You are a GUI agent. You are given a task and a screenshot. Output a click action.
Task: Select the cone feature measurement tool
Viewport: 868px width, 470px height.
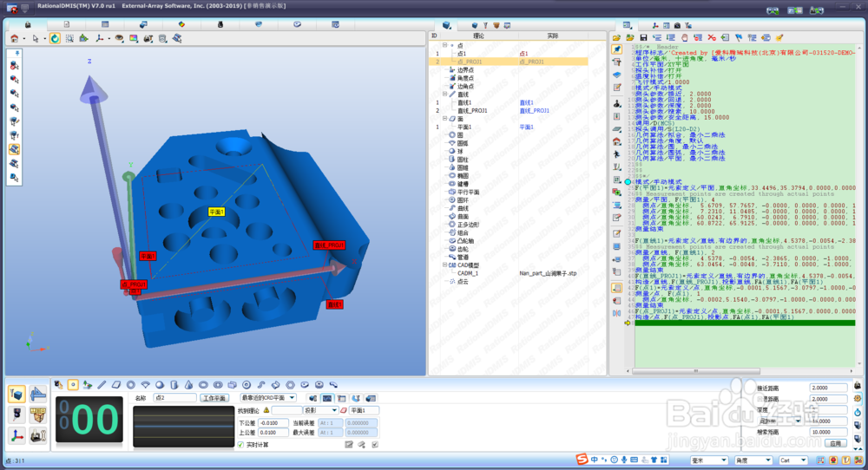pos(188,385)
